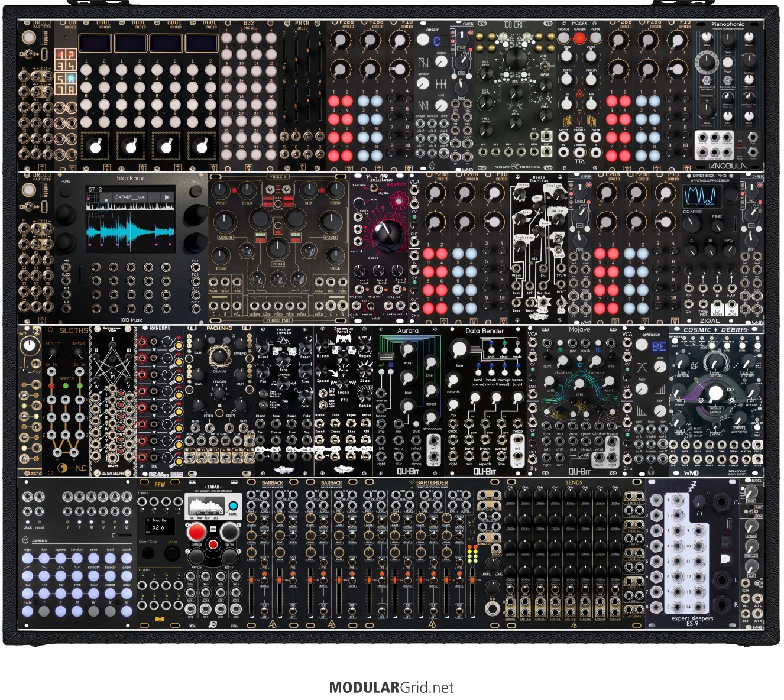This screenshot has height=700, width=784.
Task: Open the MODULARGrid.net link
Action: 391,688
